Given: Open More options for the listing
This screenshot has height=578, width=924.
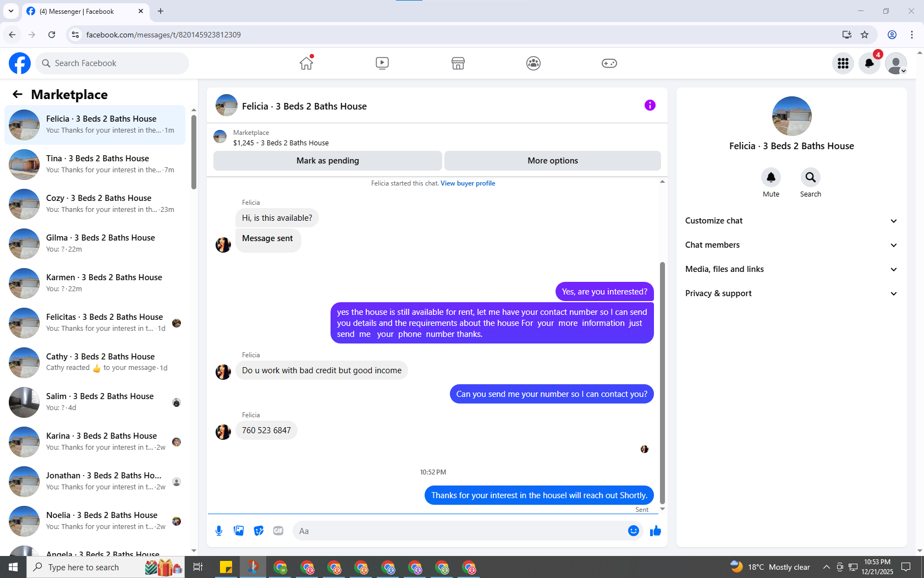Looking at the screenshot, I should pos(553,161).
